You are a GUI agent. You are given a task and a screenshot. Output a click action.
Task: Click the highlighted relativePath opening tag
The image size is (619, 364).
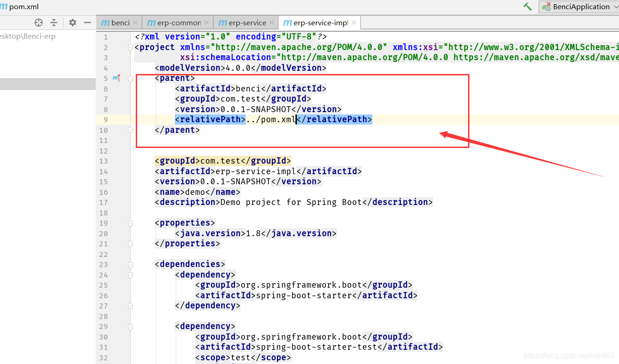(x=210, y=119)
